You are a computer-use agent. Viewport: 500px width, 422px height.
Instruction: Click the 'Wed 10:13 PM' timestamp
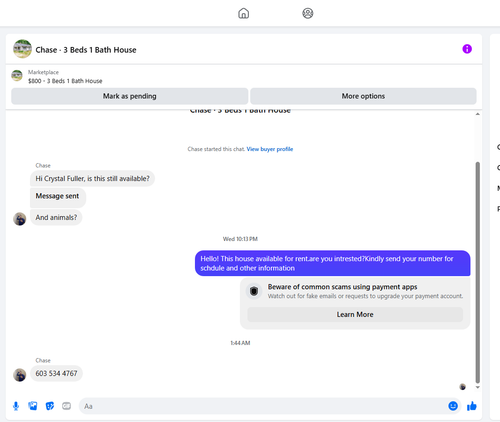(x=240, y=239)
